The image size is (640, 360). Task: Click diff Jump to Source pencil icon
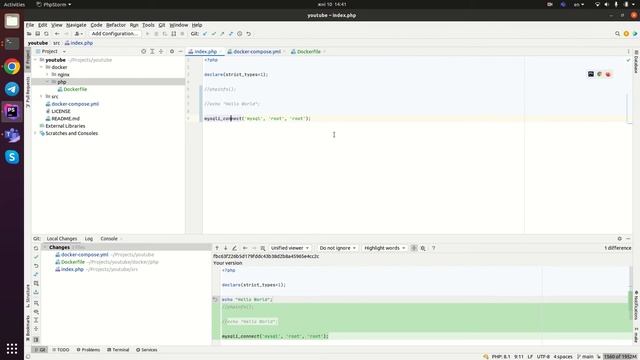[x=234, y=248]
